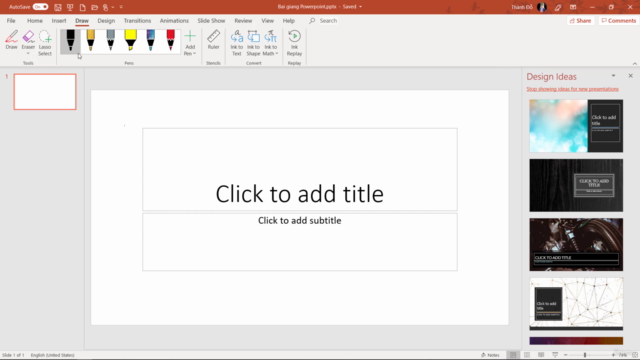640x360 pixels.
Task: Pick the gray pencil pen
Action: pos(111,41)
